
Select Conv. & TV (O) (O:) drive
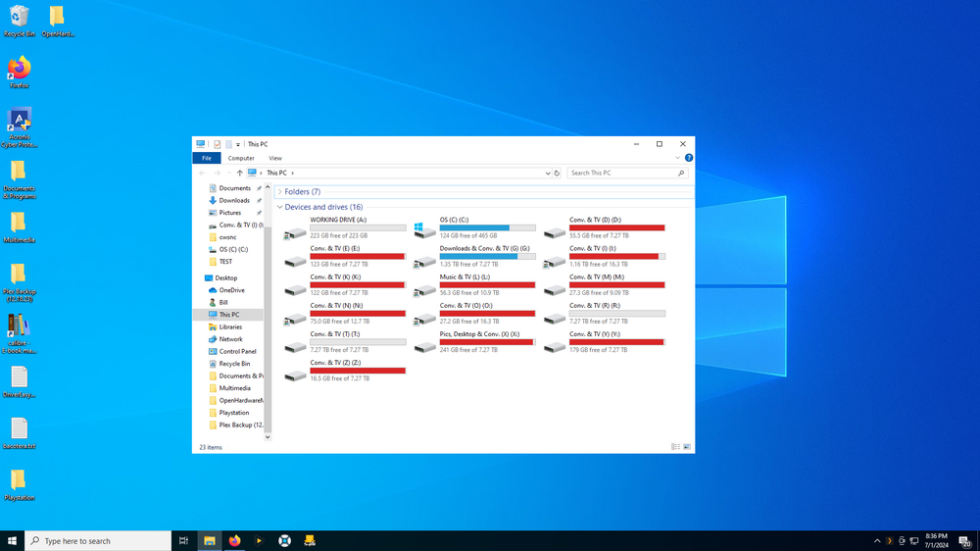coord(474,314)
